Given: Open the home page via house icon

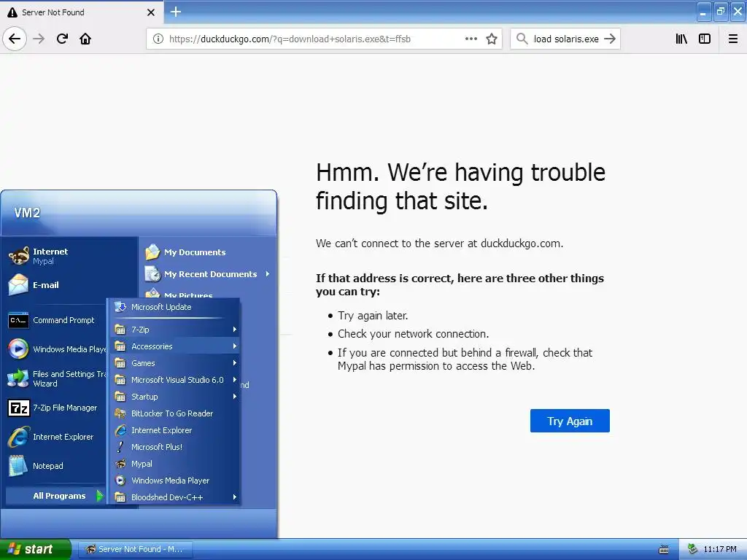Looking at the screenshot, I should coord(85,39).
